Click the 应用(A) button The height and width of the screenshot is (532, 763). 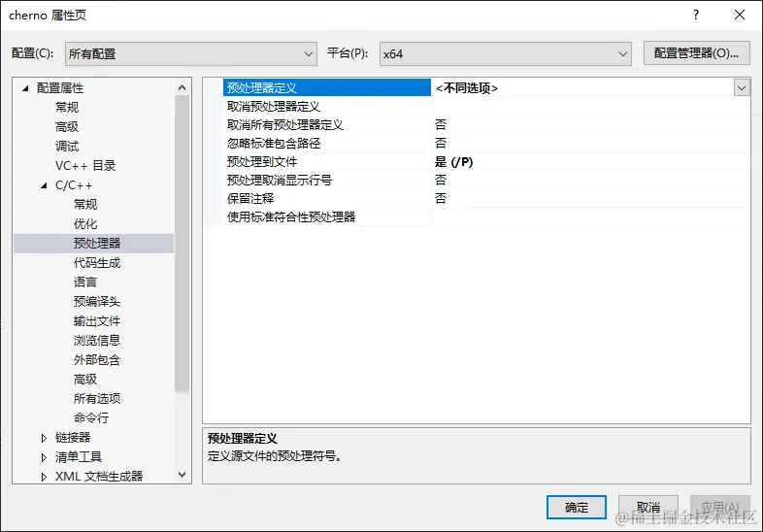tap(720, 508)
